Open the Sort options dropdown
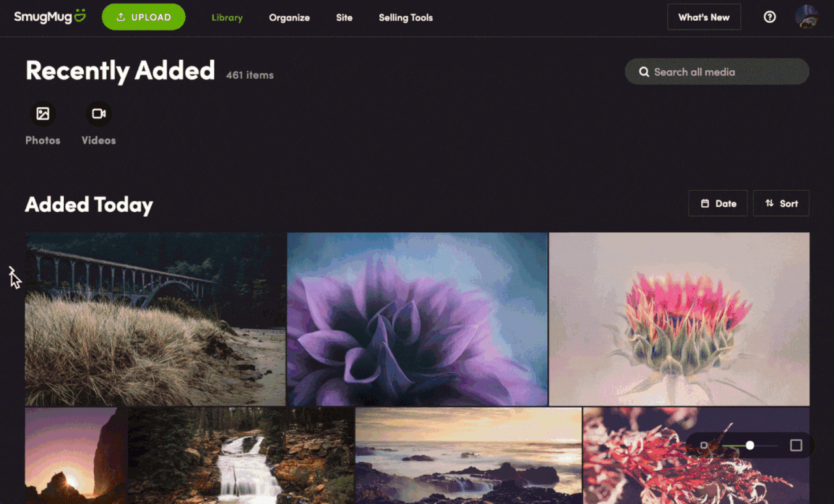 pos(781,203)
